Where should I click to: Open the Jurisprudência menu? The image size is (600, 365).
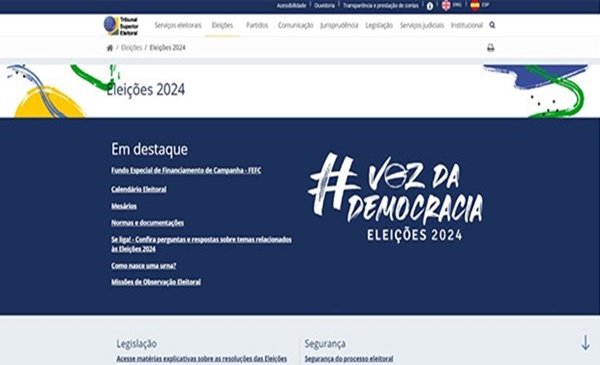(339, 25)
